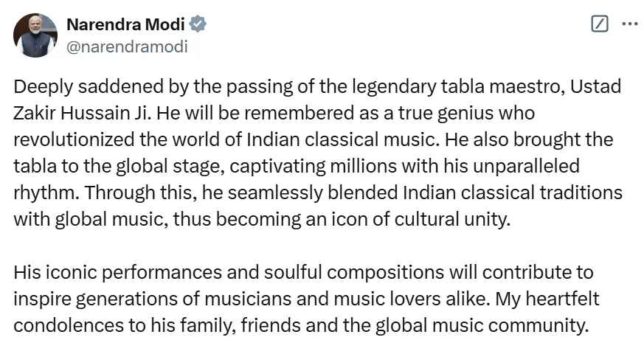Open Narendra Modi's profile picture
644x340 pixels.
pyautogui.click(x=35, y=35)
